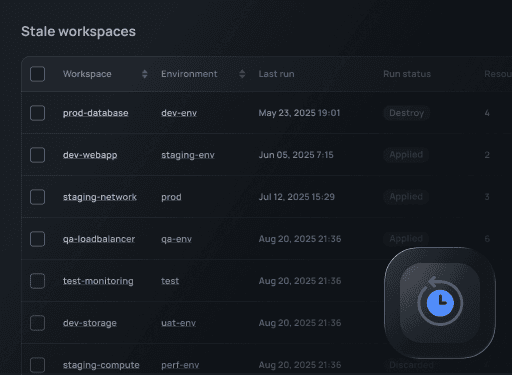Open the prod-database workspace link
512x375 pixels.
[x=96, y=113]
